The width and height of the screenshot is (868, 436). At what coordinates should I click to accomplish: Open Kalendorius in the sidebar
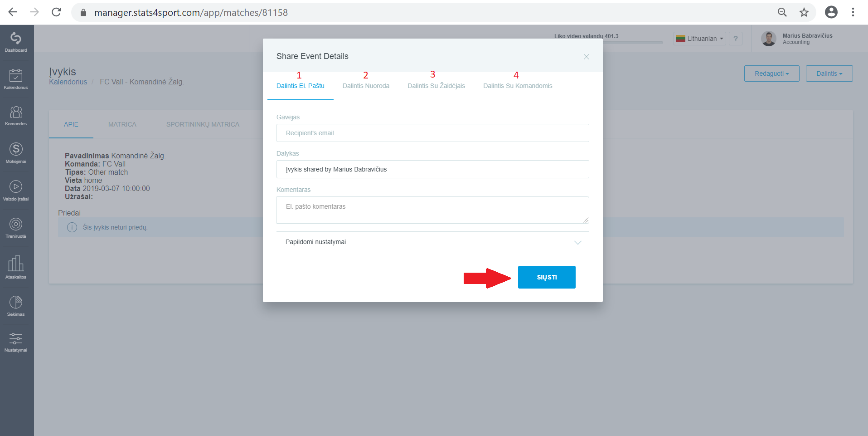pyautogui.click(x=16, y=79)
